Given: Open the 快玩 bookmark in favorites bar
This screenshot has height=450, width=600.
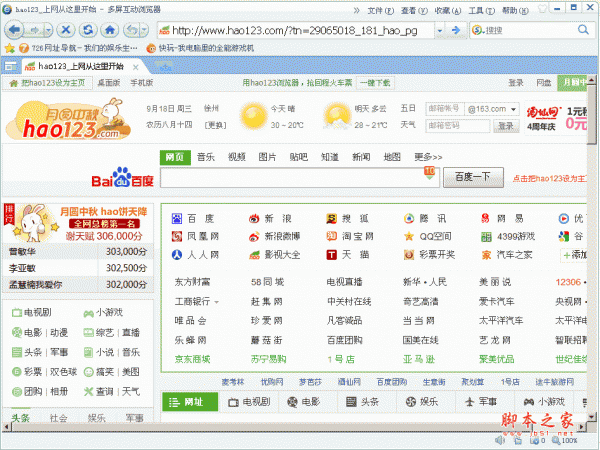Looking at the screenshot, I should pyautogui.click(x=201, y=48).
